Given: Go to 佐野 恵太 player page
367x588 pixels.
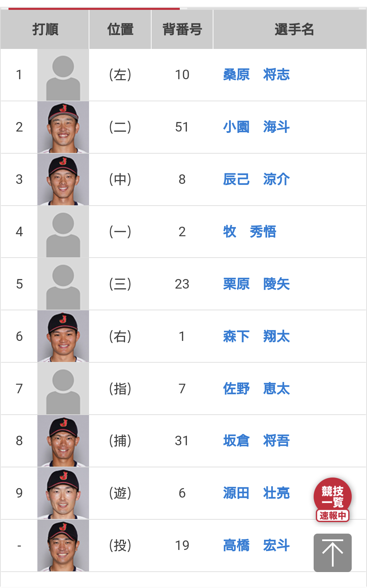Looking at the screenshot, I should 256,389.
